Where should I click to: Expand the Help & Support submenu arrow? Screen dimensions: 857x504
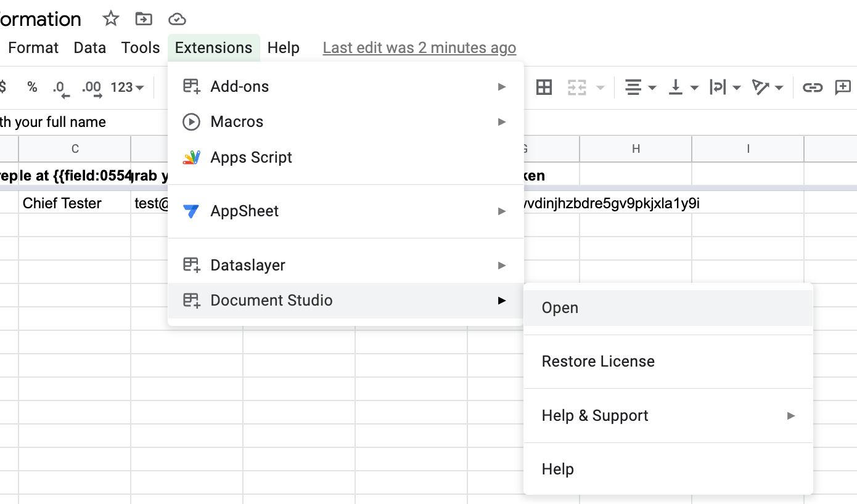[791, 416]
